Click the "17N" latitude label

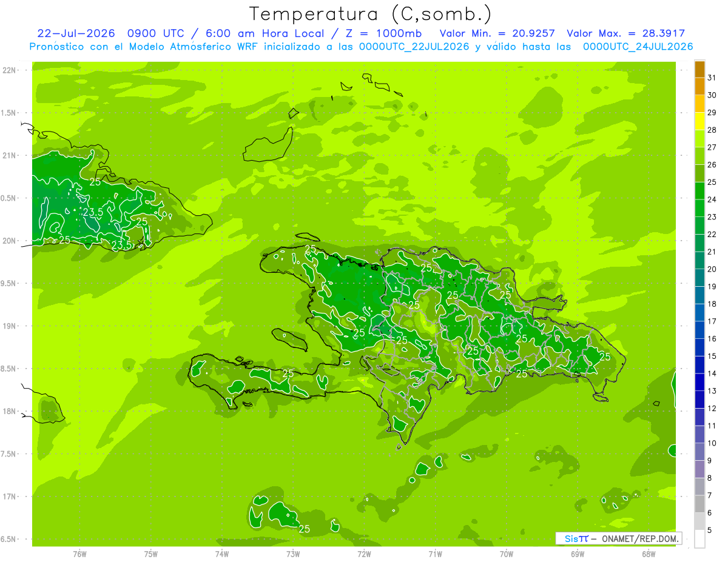click(10, 497)
